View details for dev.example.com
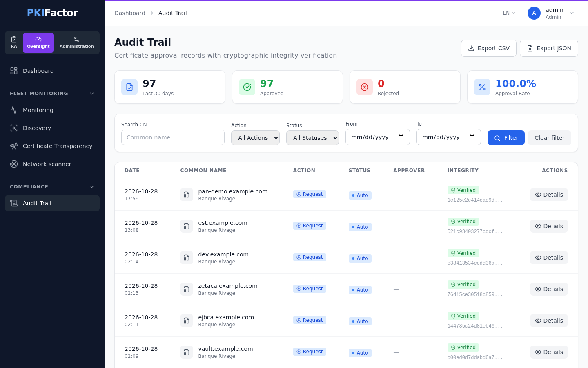588x368 pixels. point(549,258)
